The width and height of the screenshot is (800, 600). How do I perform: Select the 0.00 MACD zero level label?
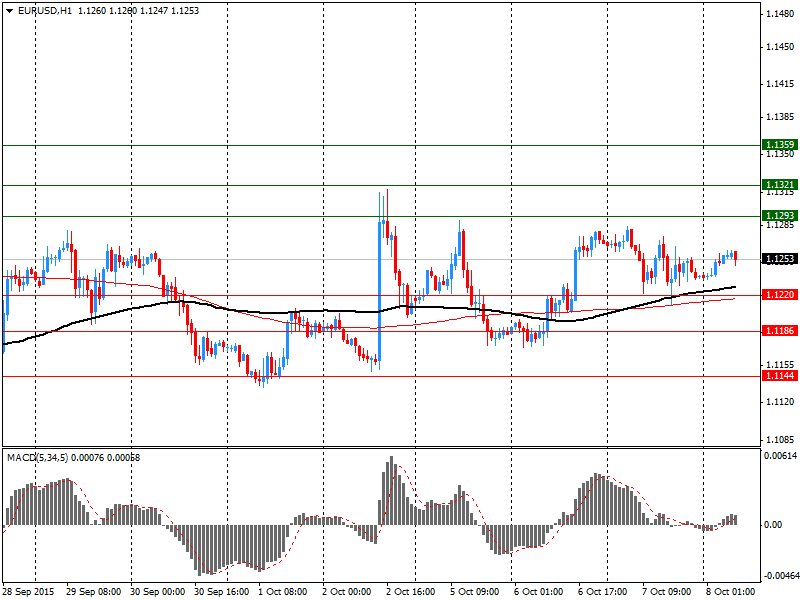click(774, 524)
